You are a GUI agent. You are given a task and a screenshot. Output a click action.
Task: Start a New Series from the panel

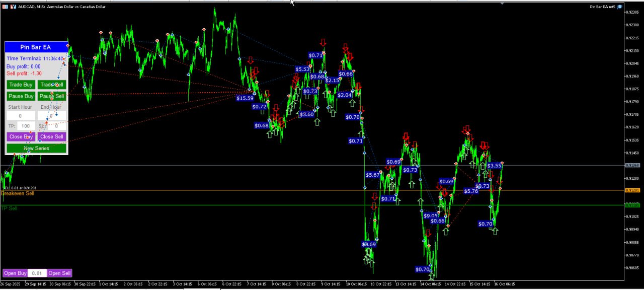[x=36, y=149]
